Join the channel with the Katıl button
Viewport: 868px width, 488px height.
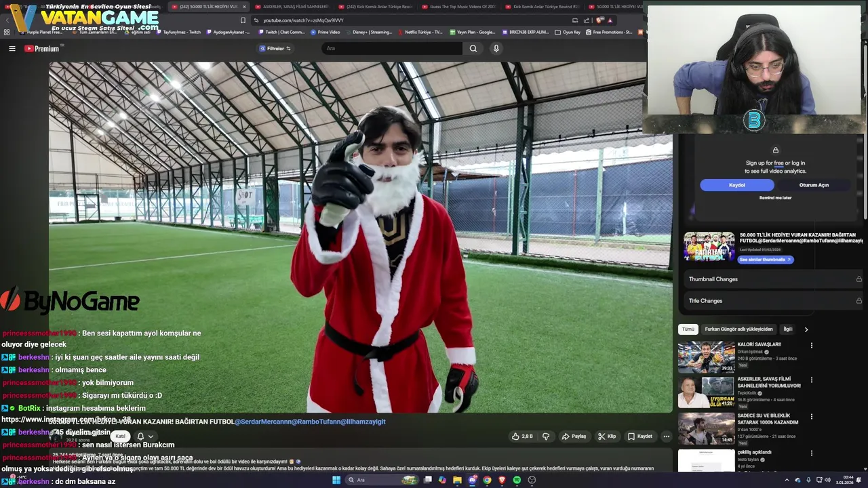[120, 436]
